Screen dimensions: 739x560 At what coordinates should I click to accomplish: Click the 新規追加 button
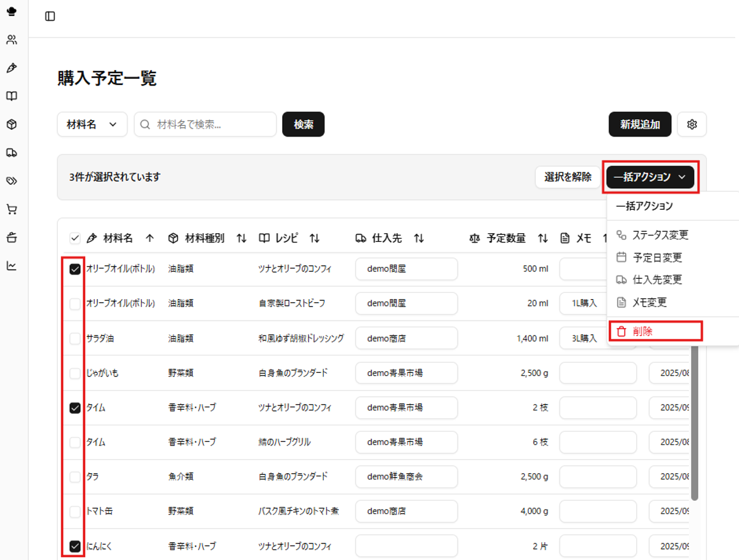[640, 124]
